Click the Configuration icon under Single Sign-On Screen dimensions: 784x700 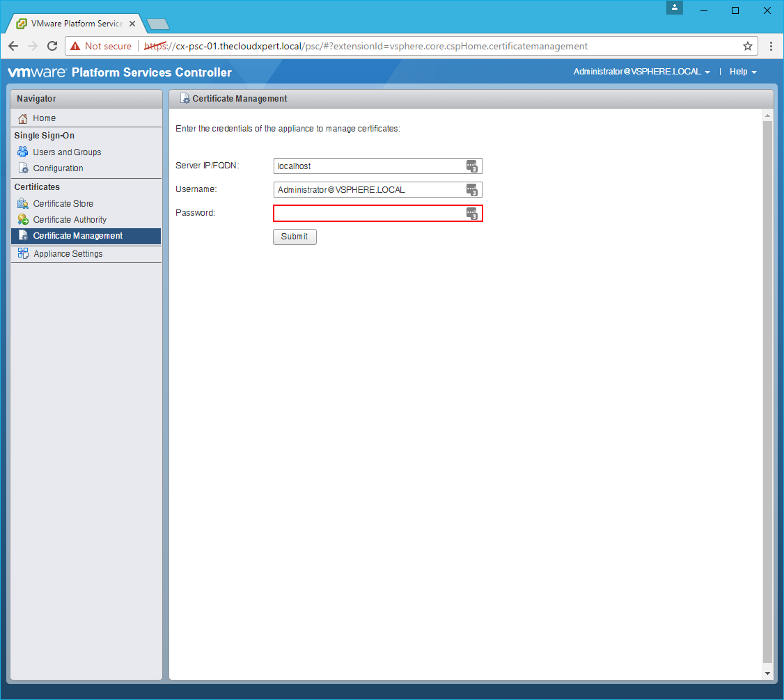pos(23,168)
